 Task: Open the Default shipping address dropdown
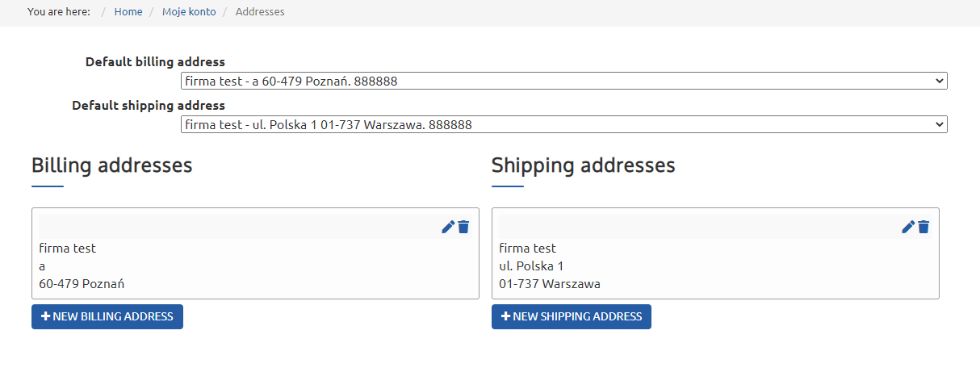pyautogui.click(x=563, y=124)
